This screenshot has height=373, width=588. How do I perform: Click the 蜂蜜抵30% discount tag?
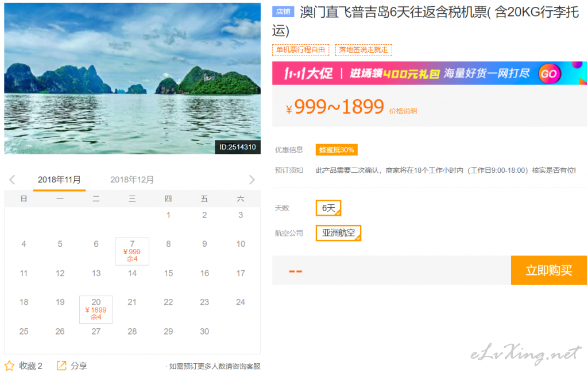point(336,150)
